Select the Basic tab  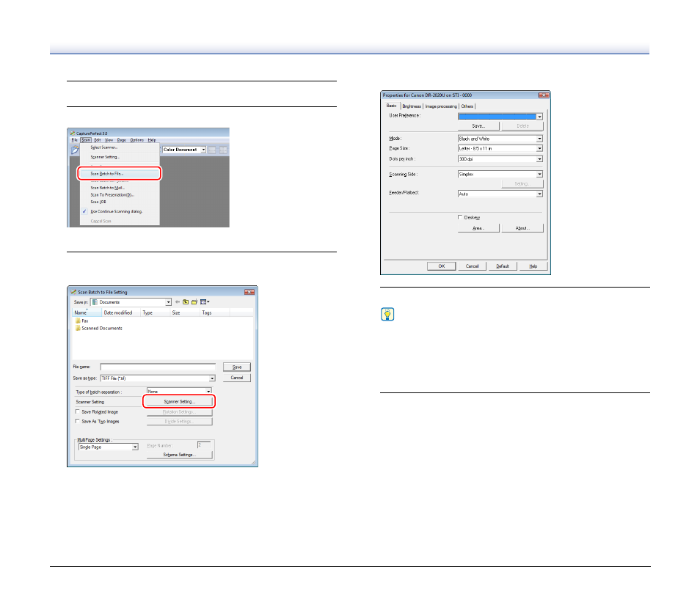coord(392,106)
